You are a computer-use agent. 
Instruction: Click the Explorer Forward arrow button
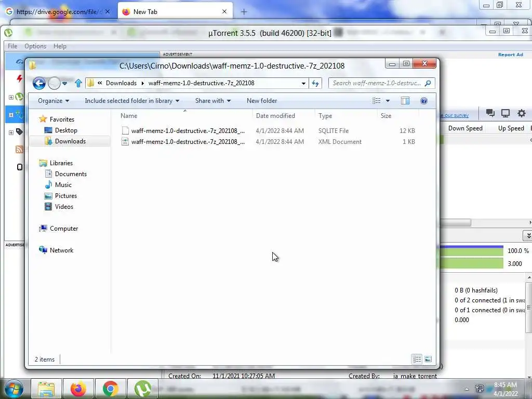click(x=54, y=83)
